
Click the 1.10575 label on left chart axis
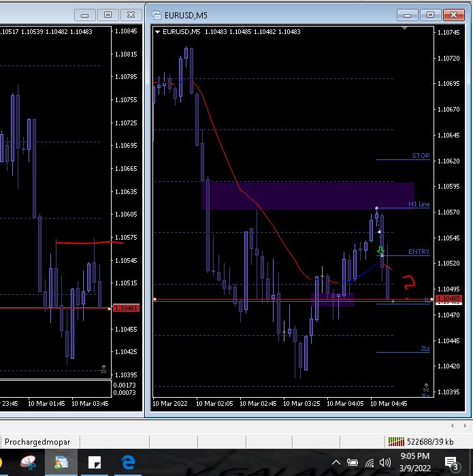click(126, 238)
